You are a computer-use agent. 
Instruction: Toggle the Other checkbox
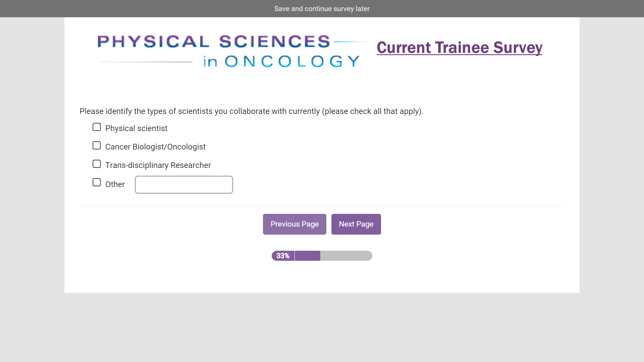click(97, 183)
